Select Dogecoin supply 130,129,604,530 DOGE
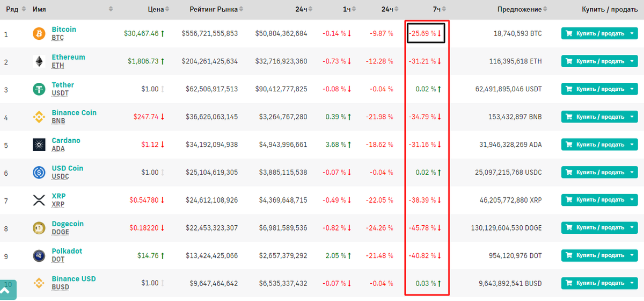644x301 pixels. coord(506,228)
